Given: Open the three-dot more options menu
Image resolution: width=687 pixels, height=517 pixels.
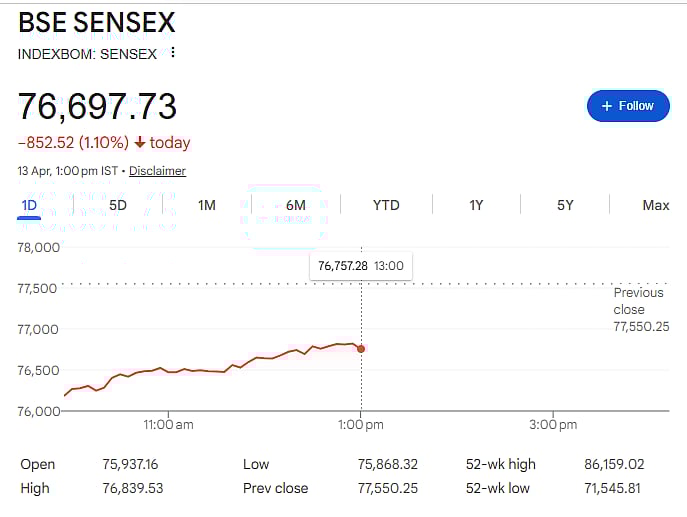Looking at the screenshot, I should pos(173,53).
